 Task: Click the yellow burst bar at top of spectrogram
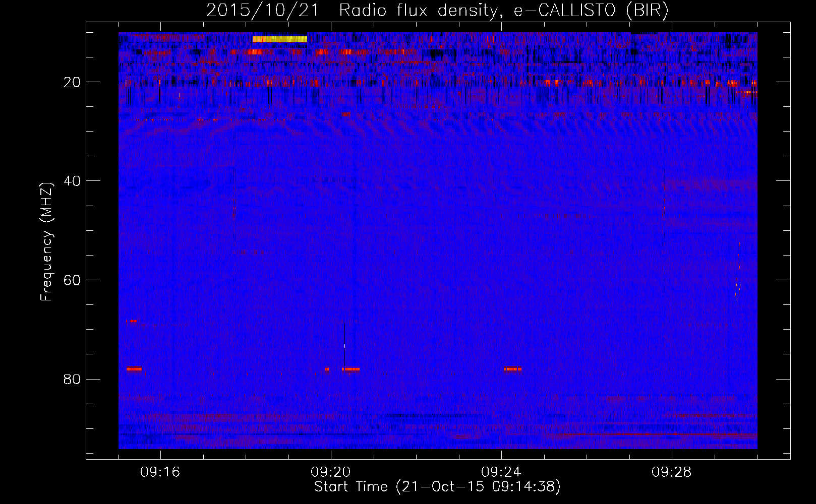point(280,39)
